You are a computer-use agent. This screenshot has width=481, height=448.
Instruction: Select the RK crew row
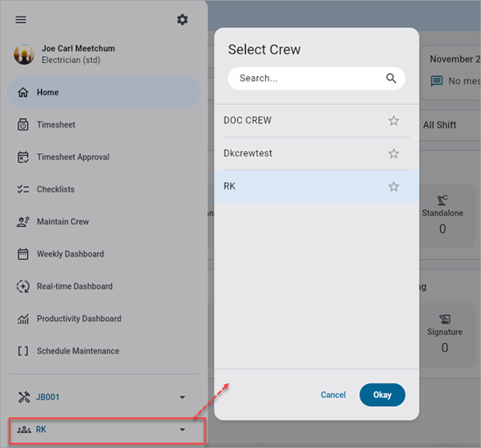[x=317, y=186]
